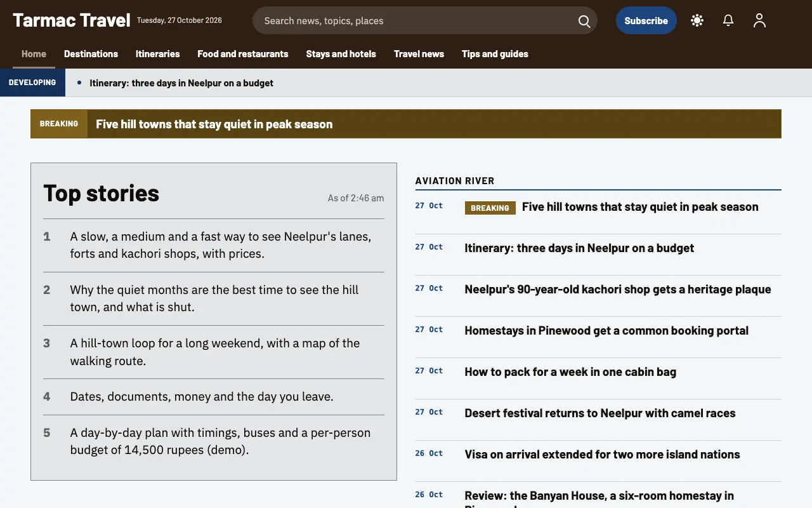Open the Itineraries menu item
Screen dimensions: 812x508
157,54
